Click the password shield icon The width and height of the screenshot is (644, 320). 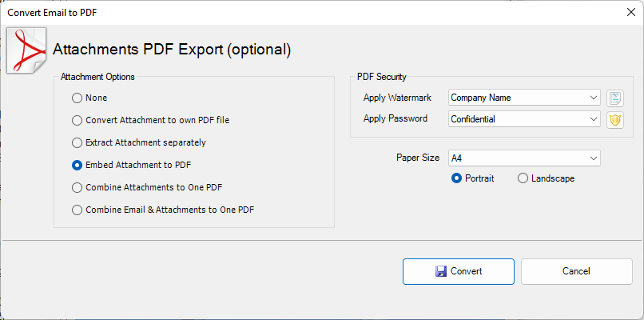[x=614, y=120]
